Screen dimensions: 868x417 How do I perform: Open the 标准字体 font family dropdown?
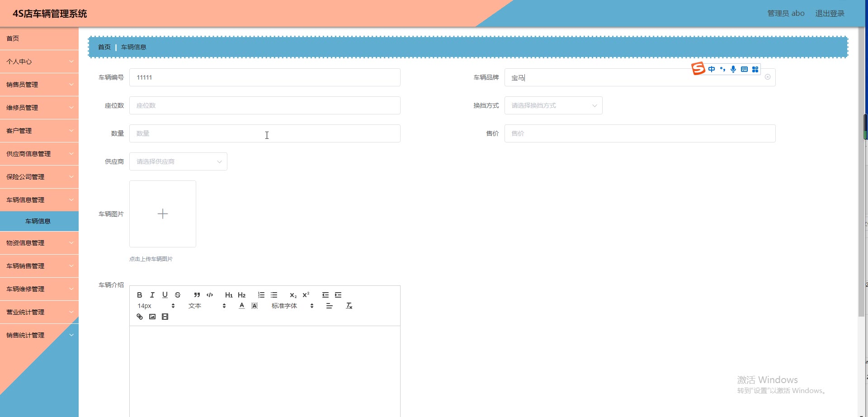[292, 306]
